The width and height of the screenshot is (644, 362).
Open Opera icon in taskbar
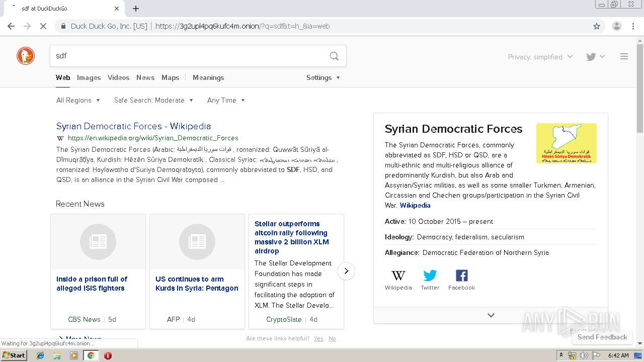(x=108, y=355)
